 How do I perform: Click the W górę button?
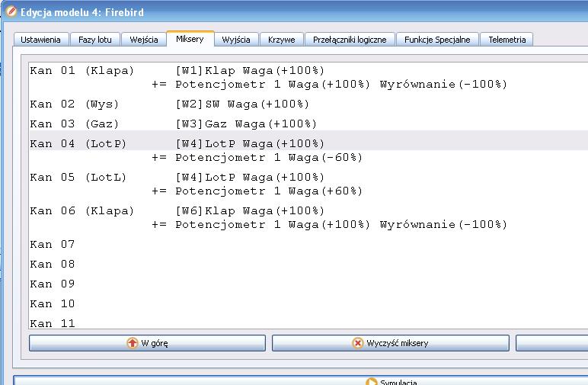(x=147, y=343)
